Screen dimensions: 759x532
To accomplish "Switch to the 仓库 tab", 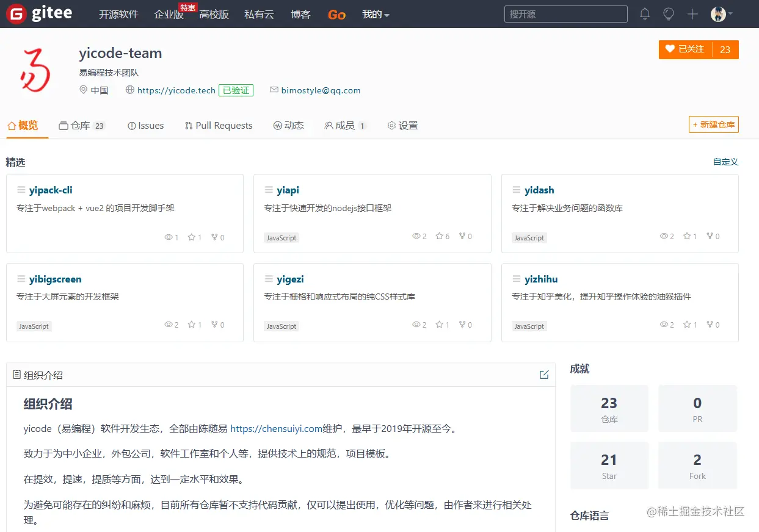I will (82, 125).
